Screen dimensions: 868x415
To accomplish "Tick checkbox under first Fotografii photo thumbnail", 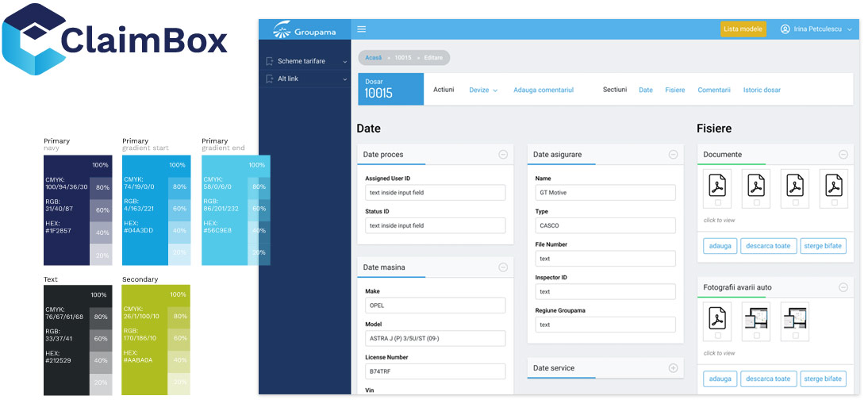I will pos(757,336).
